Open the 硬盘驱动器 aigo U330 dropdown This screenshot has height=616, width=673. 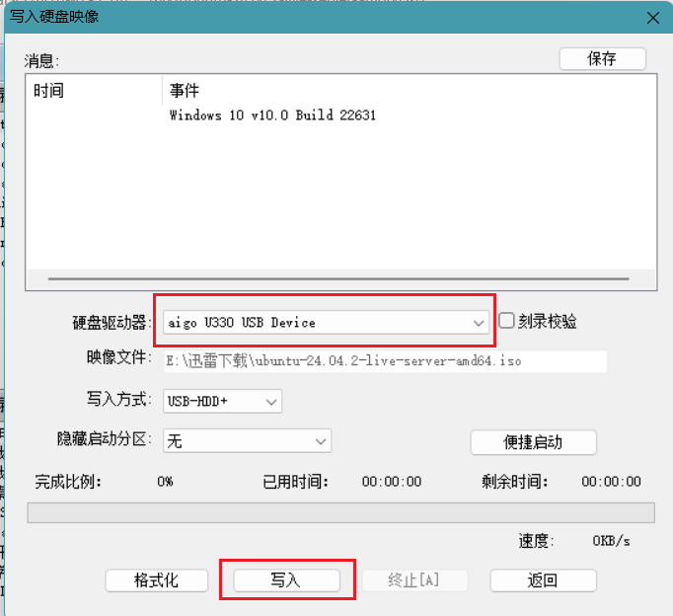[326, 323]
